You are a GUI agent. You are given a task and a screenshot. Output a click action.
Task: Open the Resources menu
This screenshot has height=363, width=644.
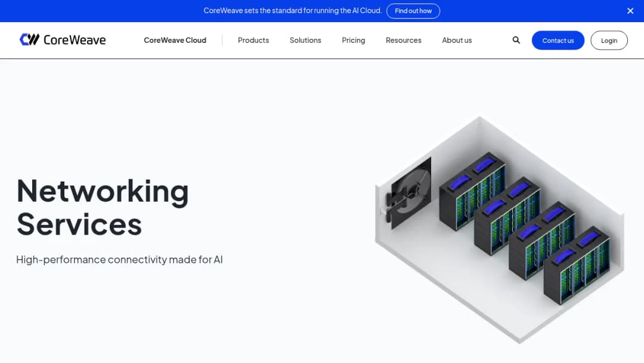(x=403, y=40)
